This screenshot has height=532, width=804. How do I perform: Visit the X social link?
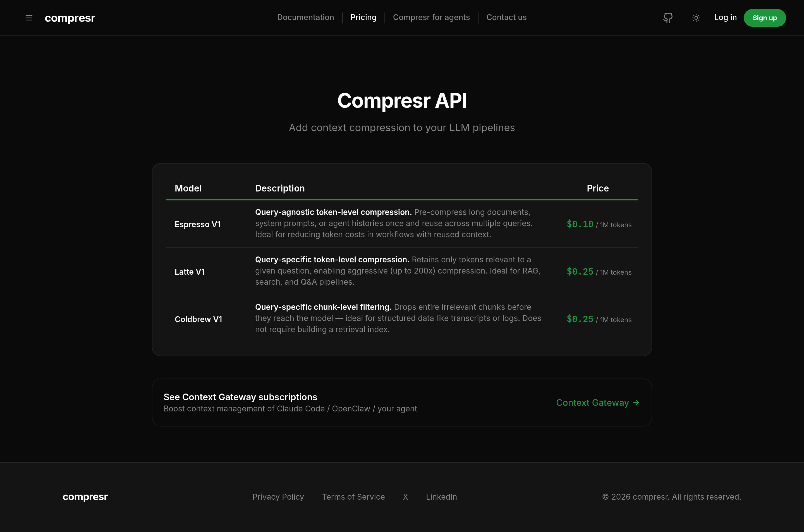pyautogui.click(x=405, y=497)
